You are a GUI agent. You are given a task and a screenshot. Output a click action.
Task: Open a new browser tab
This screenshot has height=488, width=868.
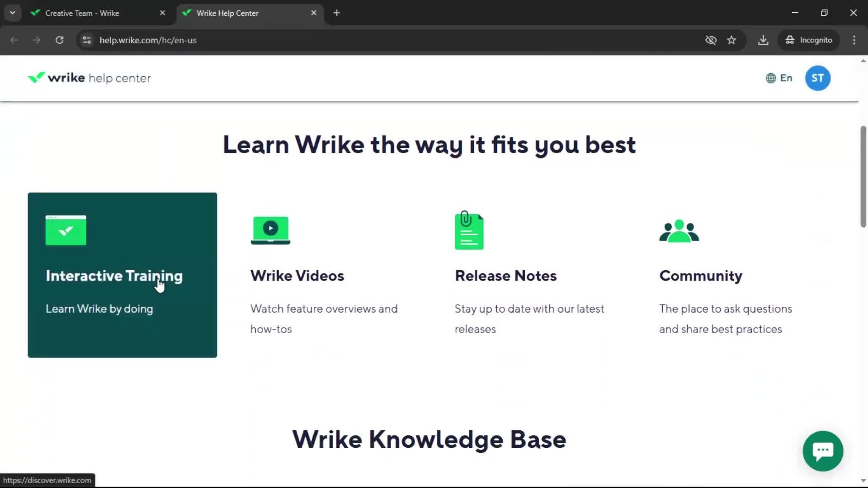tap(336, 13)
